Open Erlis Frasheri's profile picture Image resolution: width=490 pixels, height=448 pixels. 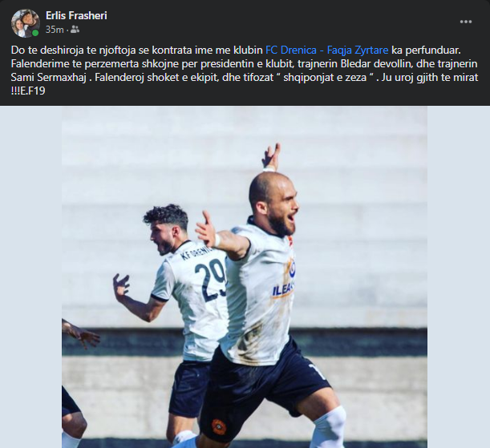click(x=26, y=23)
